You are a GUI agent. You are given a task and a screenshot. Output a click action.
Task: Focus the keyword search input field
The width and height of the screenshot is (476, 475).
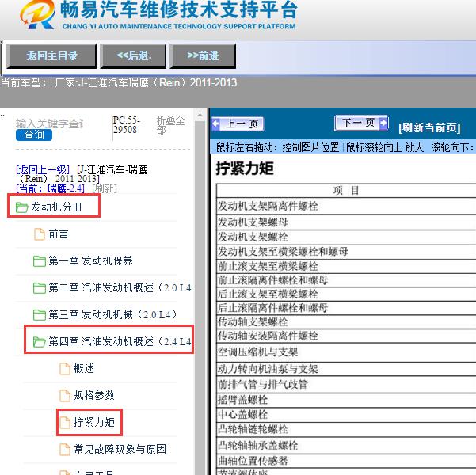[x=49, y=123]
